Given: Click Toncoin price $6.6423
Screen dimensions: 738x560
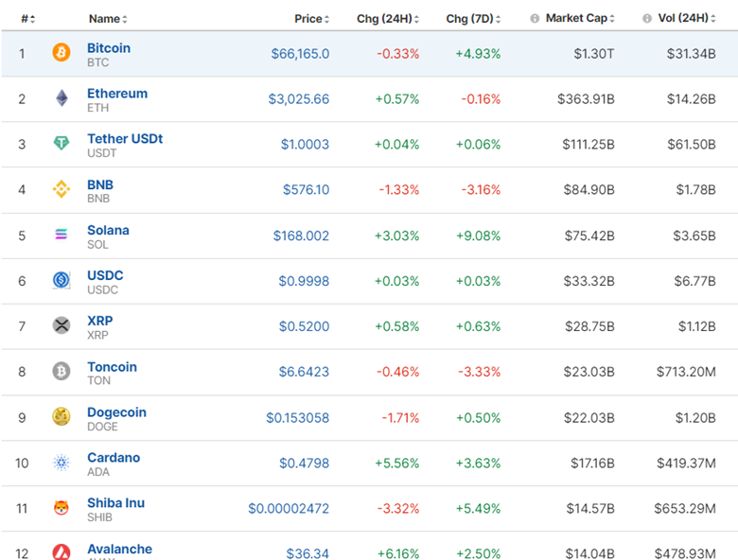Looking at the screenshot, I should tap(304, 372).
